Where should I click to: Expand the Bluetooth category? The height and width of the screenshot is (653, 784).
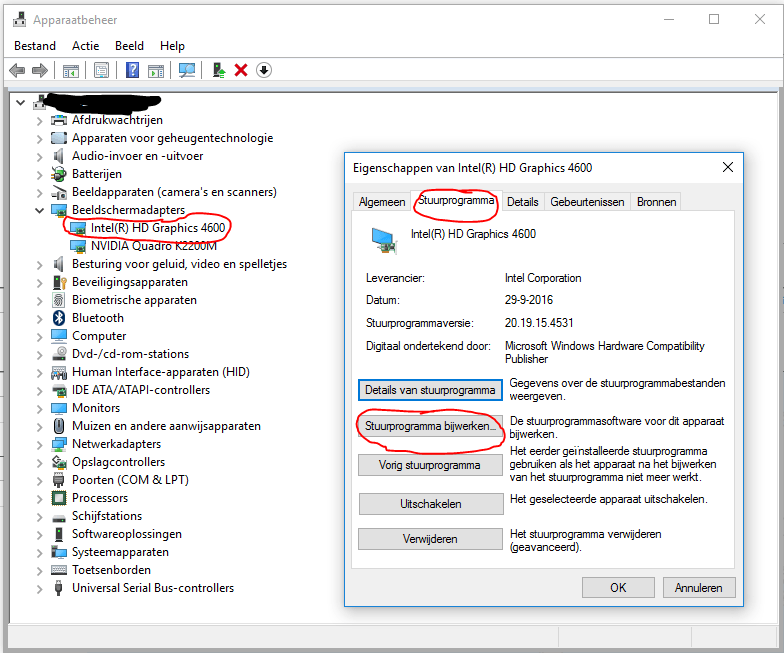click(40, 318)
